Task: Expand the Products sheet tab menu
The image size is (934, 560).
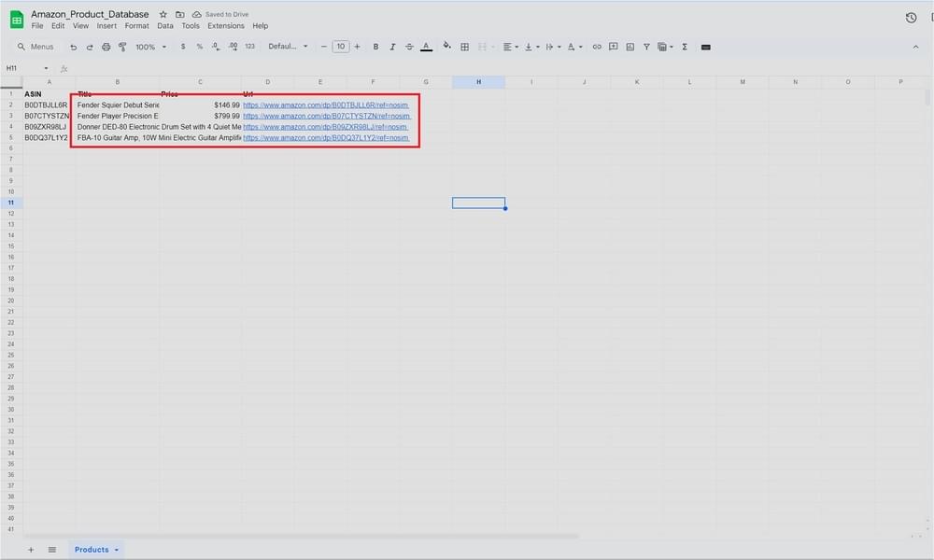Action: pos(116,550)
